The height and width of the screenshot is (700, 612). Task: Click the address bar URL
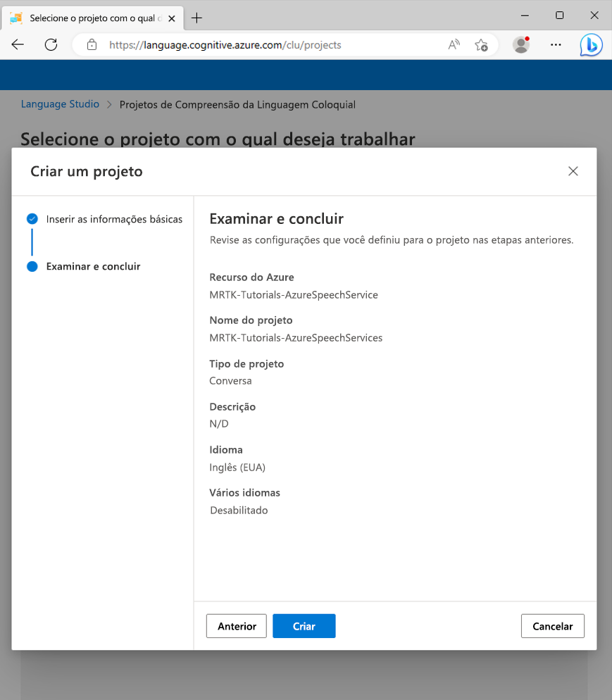[225, 45]
